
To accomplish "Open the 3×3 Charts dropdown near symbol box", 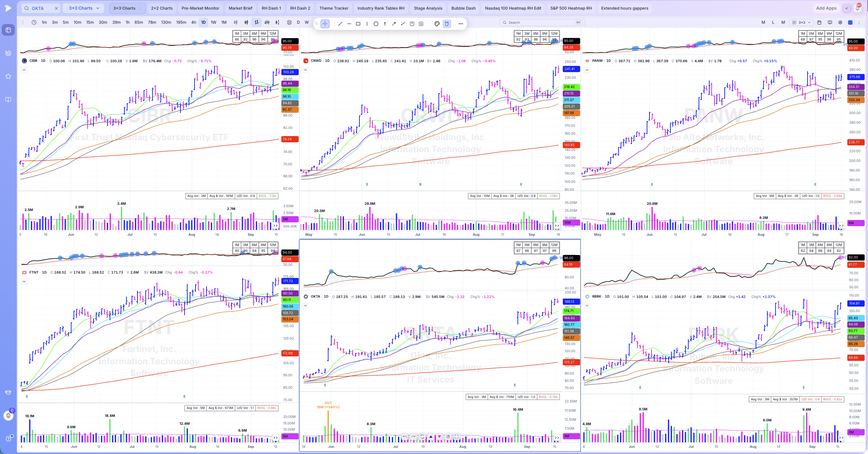I will pos(84,8).
